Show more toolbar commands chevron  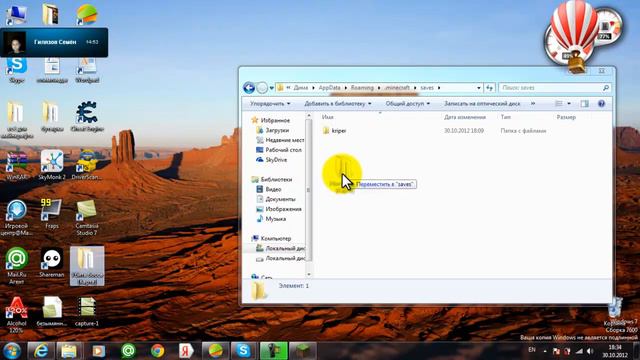tap(533, 104)
